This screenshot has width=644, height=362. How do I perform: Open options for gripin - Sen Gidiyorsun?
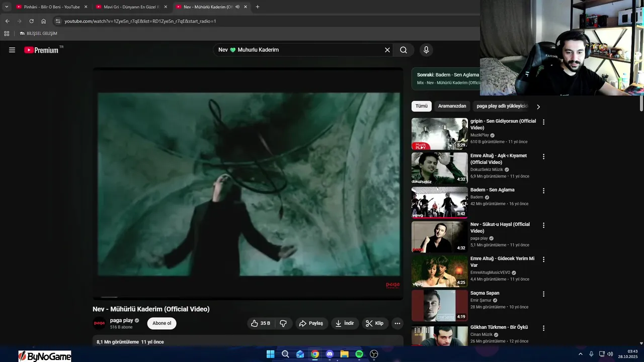click(543, 122)
